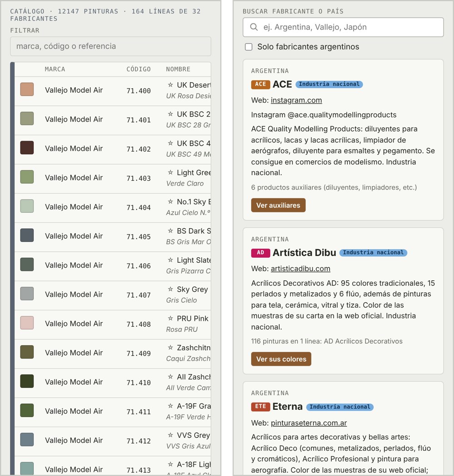Screen dimensions: 454x476
Task: Star the Vallejo 71.400 UK Desert paint
Action: point(170,85)
